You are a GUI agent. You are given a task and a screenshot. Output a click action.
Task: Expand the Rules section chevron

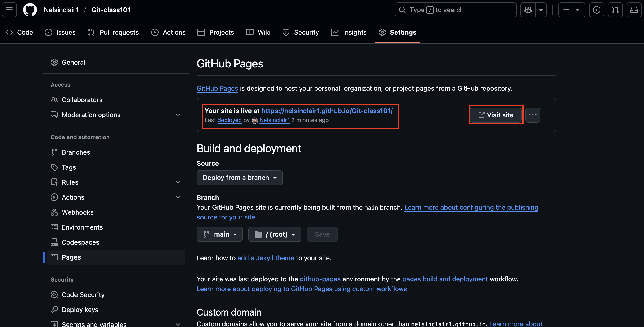178,182
